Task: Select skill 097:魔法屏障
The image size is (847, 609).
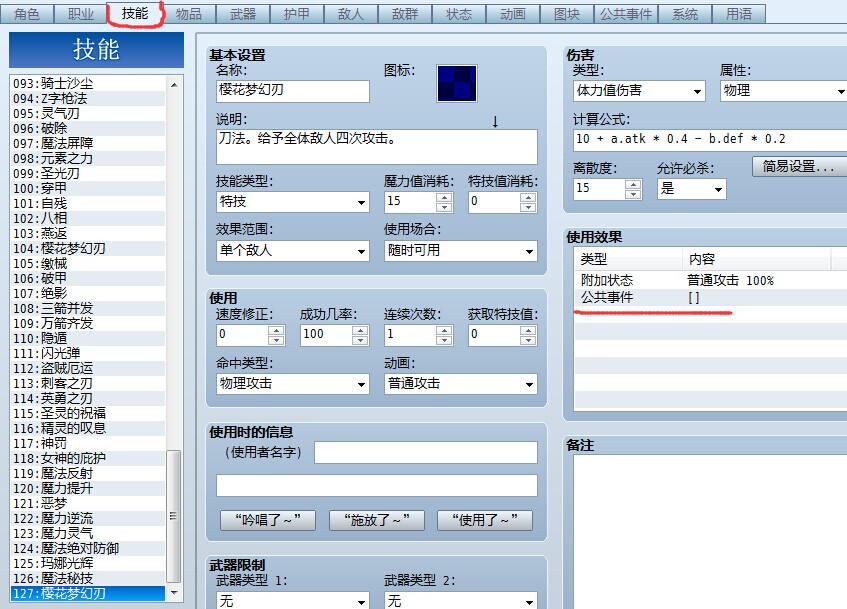Action: [x=88, y=143]
